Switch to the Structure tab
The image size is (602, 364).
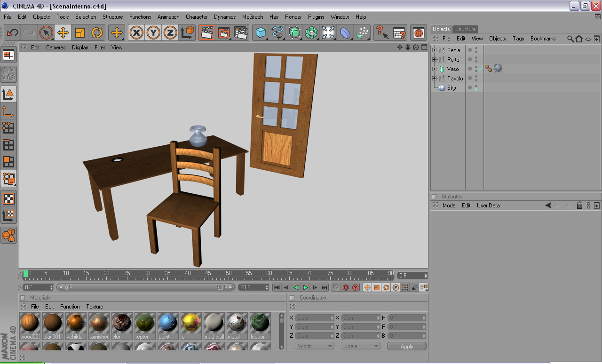click(466, 29)
